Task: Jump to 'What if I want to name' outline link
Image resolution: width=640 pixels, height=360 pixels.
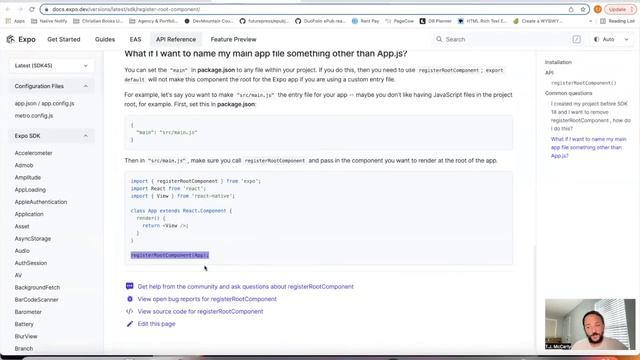Action: pyautogui.click(x=588, y=147)
